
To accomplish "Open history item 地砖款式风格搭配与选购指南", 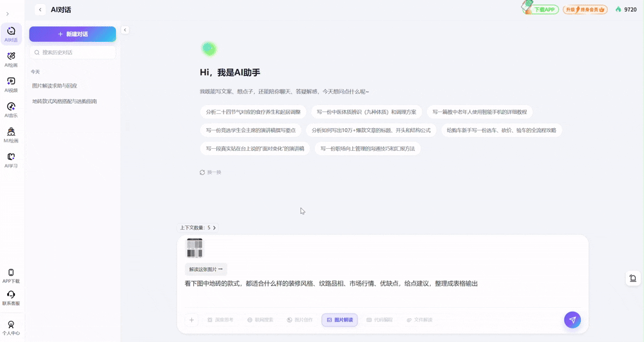I will click(64, 101).
